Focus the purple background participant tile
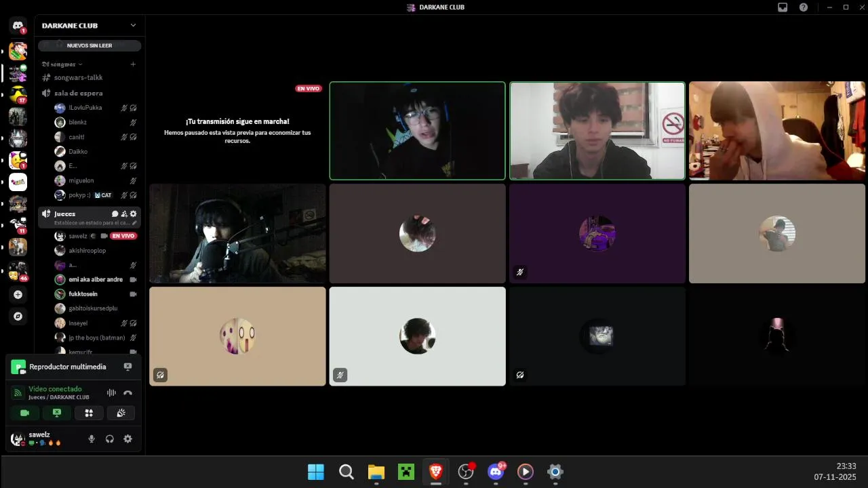The height and width of the screenshot is (488, 868). 597,233
